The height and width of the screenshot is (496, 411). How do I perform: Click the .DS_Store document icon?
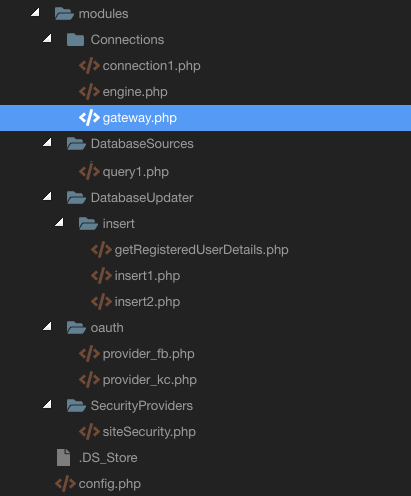(63, 457)
